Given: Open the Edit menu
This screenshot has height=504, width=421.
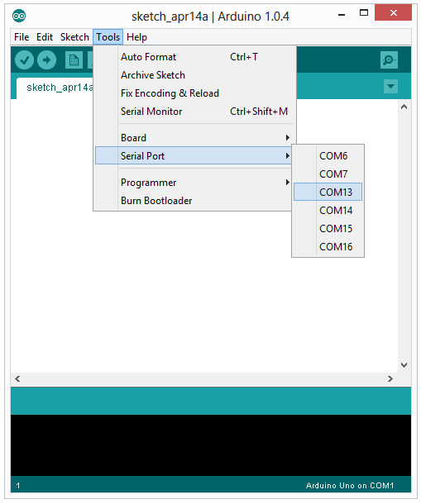Looking at the screenshot, I should pyautogui.click(x=45, y=37).
